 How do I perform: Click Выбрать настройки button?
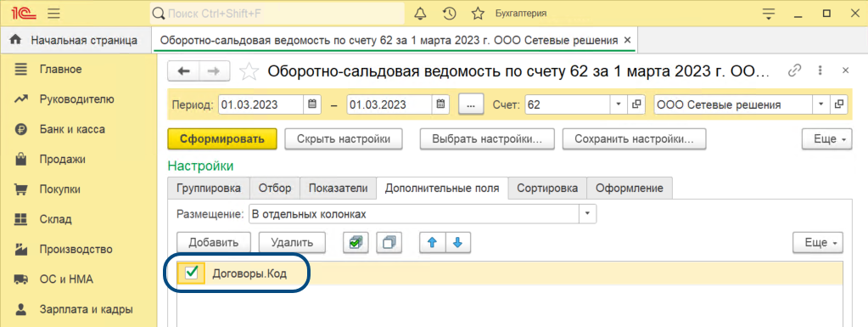[486, 139]
